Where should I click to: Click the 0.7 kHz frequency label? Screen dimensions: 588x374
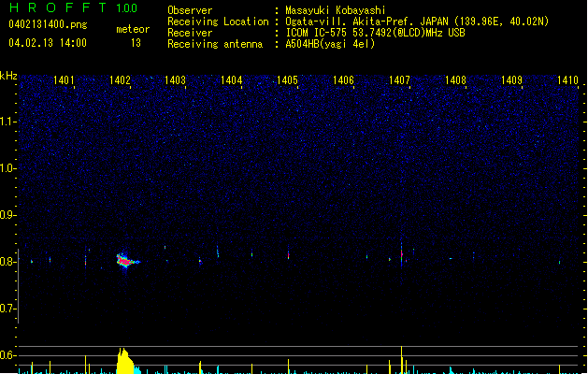pos(7,309)
